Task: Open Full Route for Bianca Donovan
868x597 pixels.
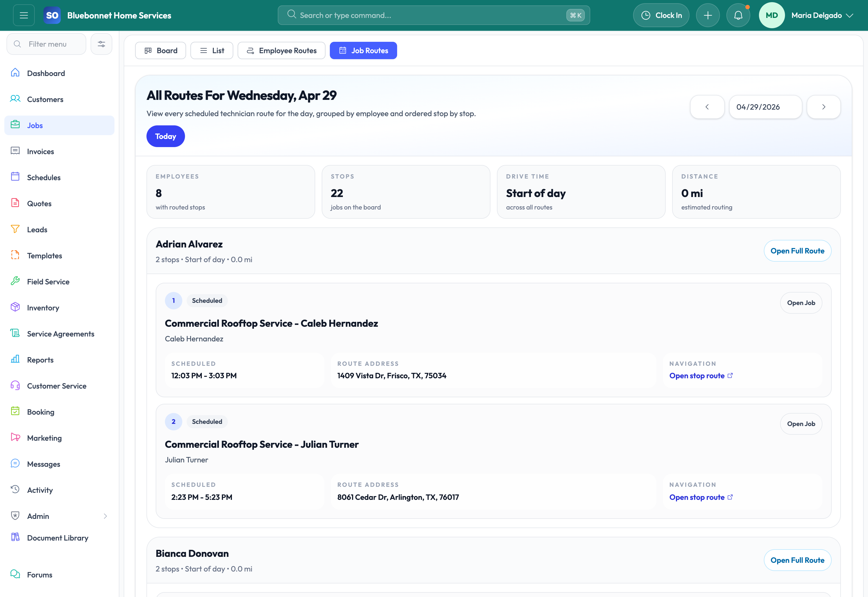Action: coord(797,560)
